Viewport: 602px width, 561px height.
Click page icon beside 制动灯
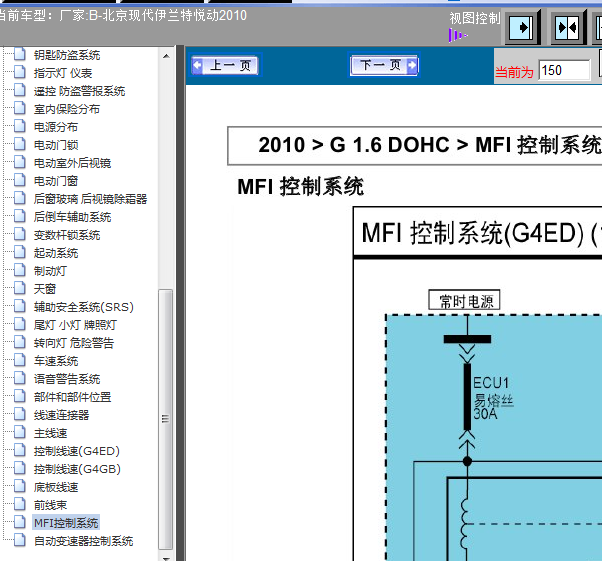click(20, 270)
